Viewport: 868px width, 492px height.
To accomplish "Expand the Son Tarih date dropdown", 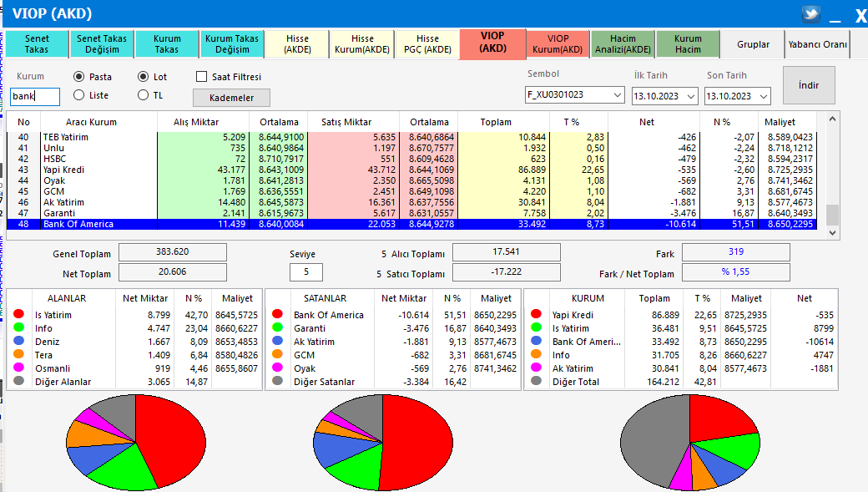I will click(764, 96).
